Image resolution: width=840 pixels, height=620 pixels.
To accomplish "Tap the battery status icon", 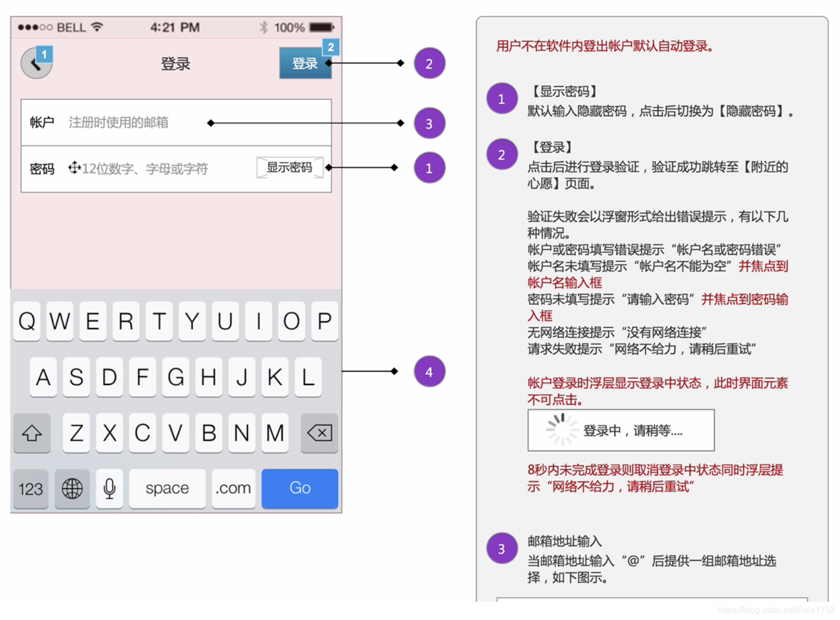I will 322,28.
